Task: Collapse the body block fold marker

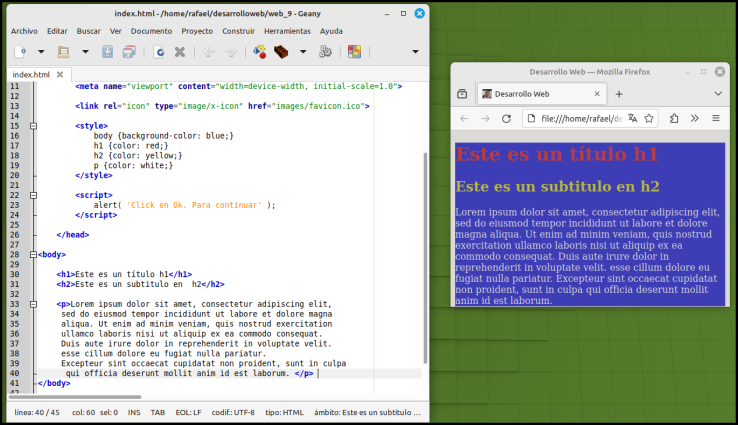Action: click(33, 255)
